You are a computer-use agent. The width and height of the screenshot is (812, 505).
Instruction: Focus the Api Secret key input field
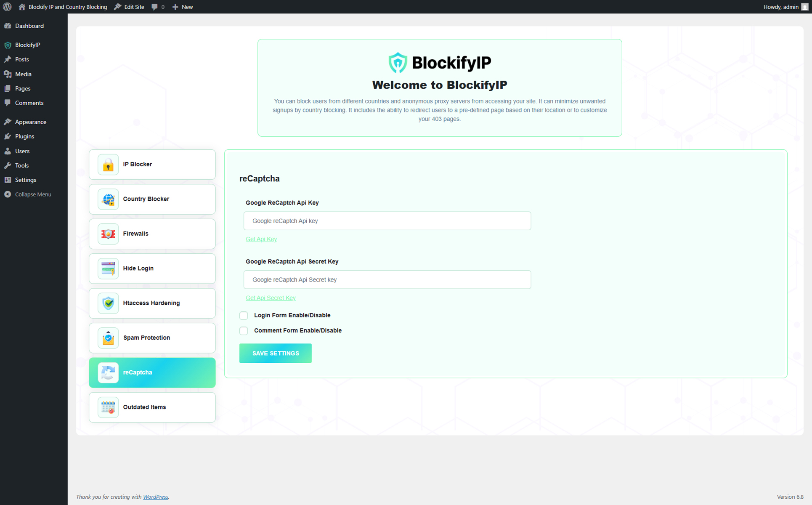[387, 280]
